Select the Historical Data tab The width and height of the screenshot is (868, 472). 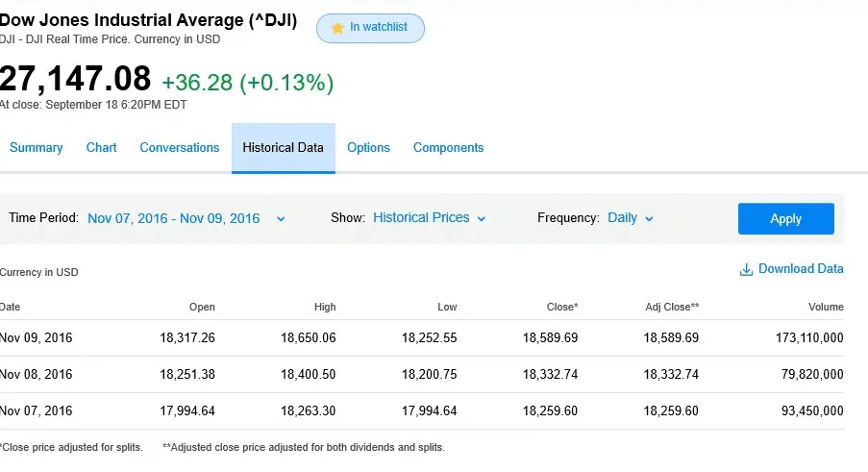283,148
